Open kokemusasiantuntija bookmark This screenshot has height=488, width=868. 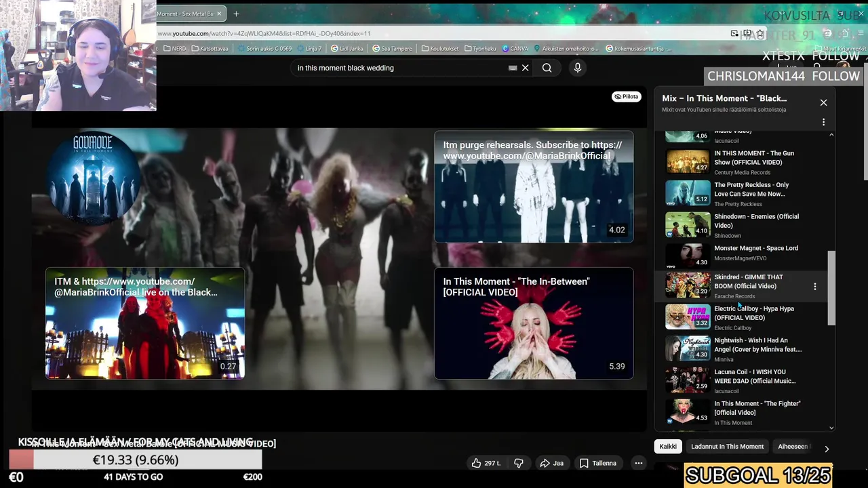[639, 49]
